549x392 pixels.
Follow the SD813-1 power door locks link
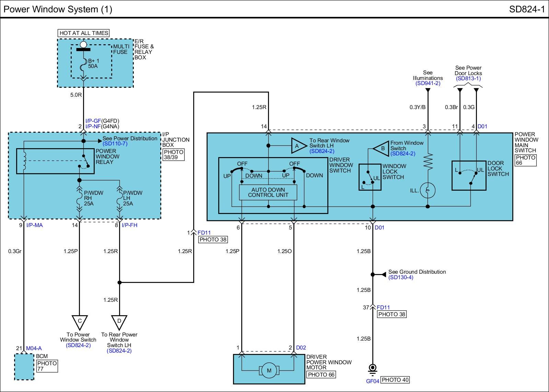coord(468,79)
